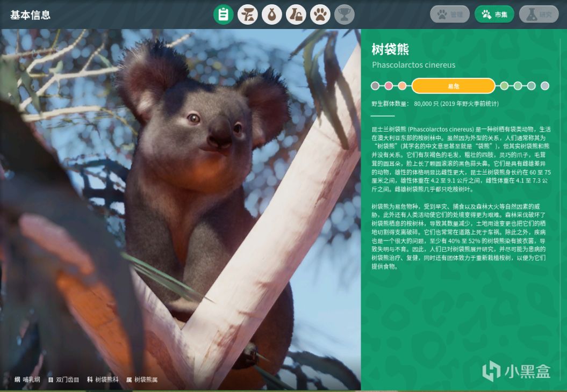The height and width of the screenshot is (392, 567).
Task: Click the peach conservation status dot
Action: (x=402, y=86)
